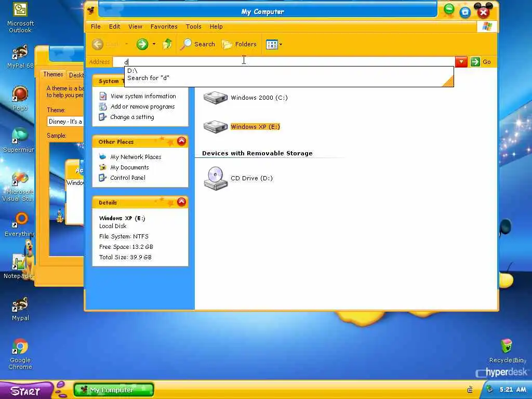The height and width of the screenshot is (399, 532).
Task: Click the System Tasks panel header
Action: tap(108, 81)
